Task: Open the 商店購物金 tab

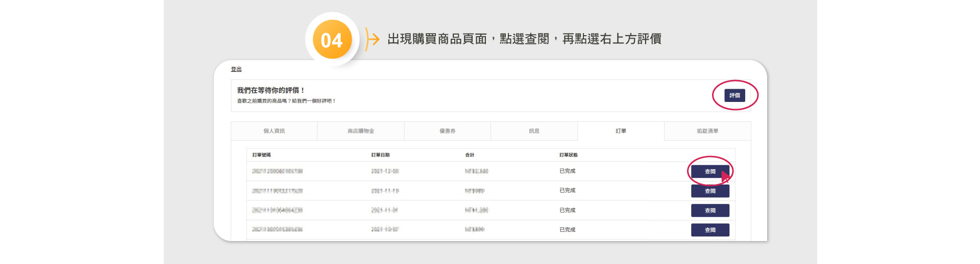Action: [x=361, y=131]
